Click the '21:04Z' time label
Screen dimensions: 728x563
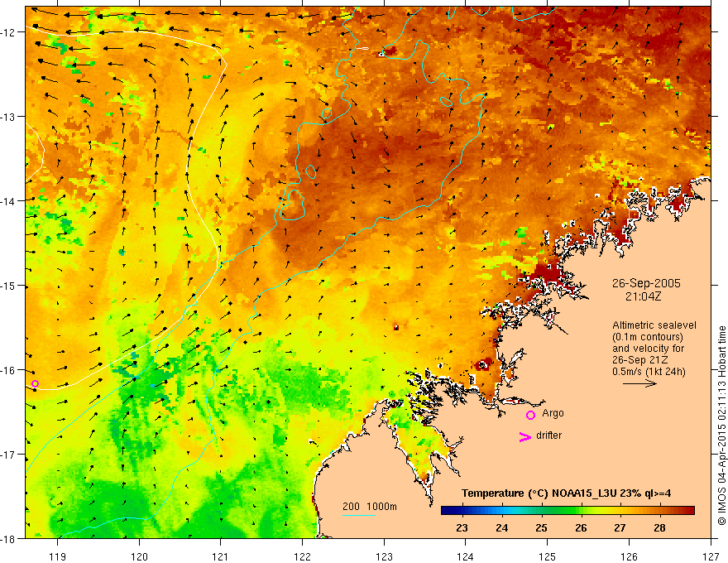(643, 296)
